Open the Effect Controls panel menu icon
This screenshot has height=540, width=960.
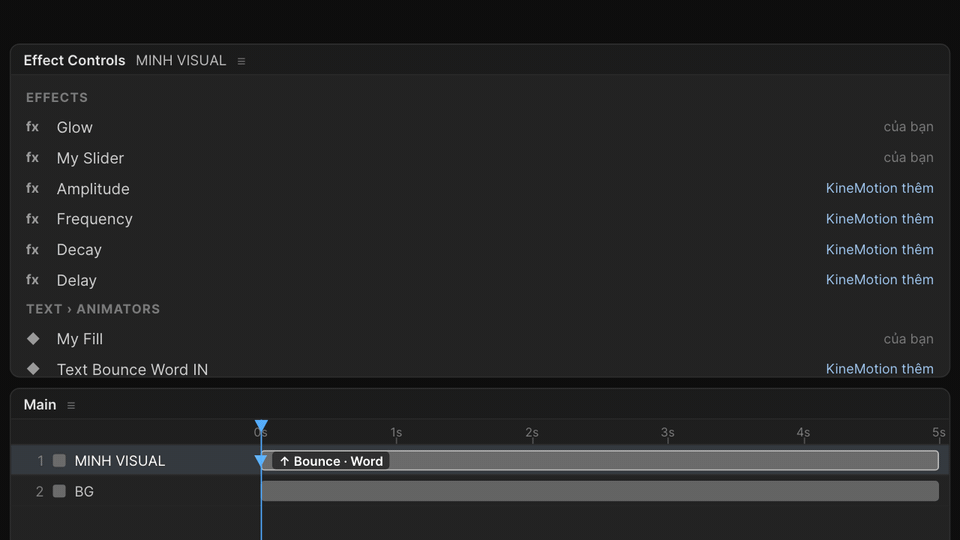(x=241, y=61)
